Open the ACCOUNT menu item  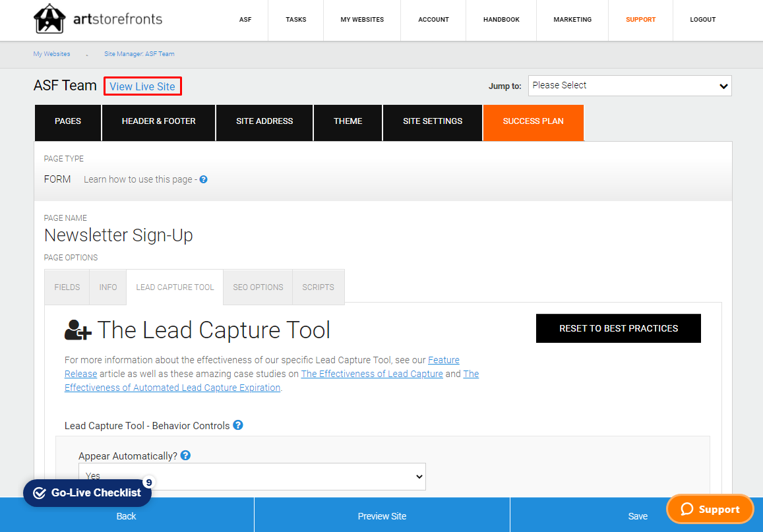433,20
